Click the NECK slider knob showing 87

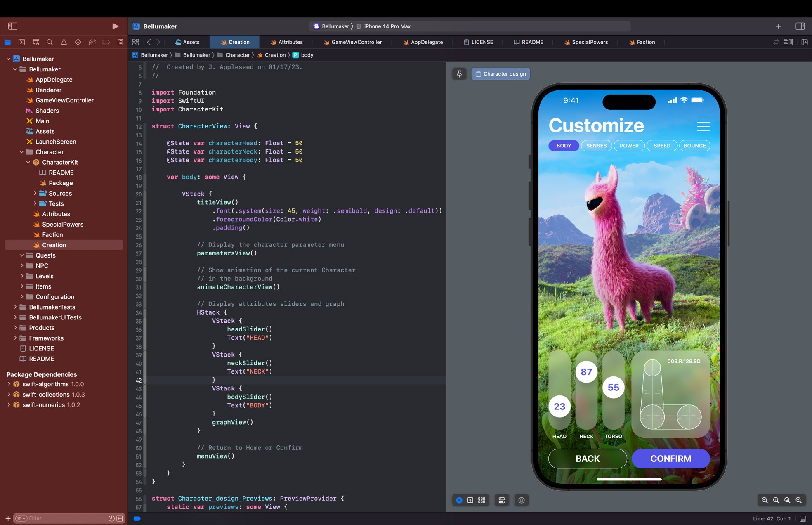586,372
